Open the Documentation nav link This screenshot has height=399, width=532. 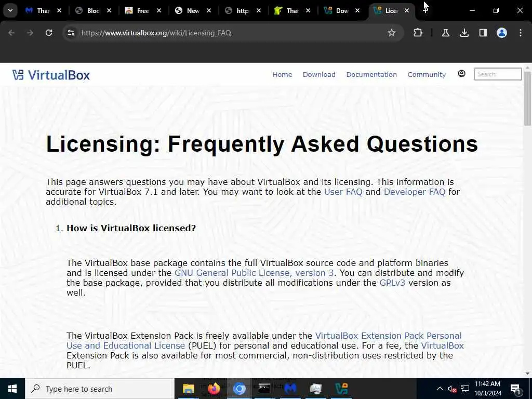[371, 75]
